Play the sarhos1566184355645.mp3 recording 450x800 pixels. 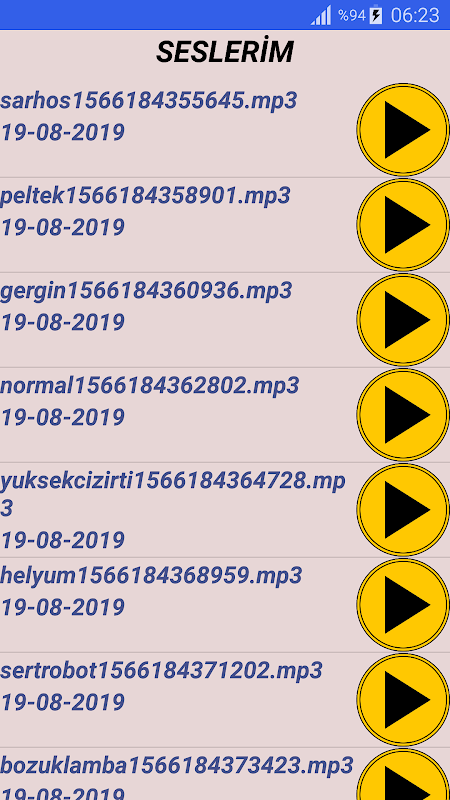point(403,130)
